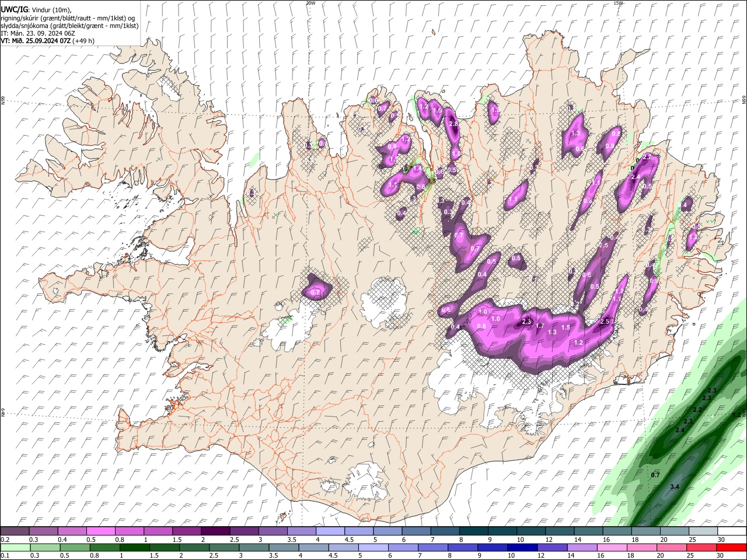
Task: Click upper legend swatch between 4 and 4.5
Action: pyautogui.click(x=330, y=531)
